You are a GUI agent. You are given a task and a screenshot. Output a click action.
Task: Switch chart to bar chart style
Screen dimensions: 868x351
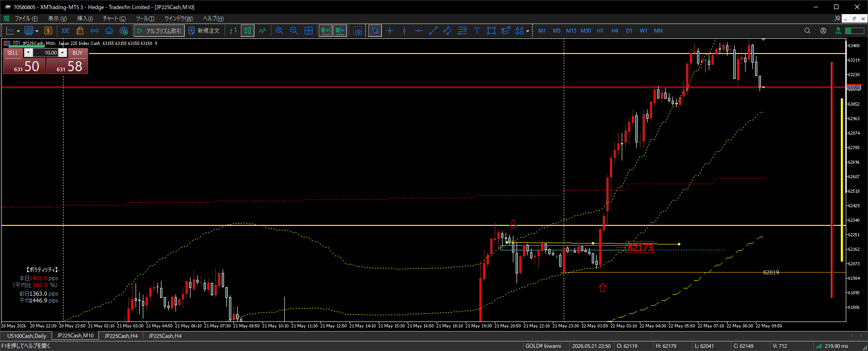[233, 31]
